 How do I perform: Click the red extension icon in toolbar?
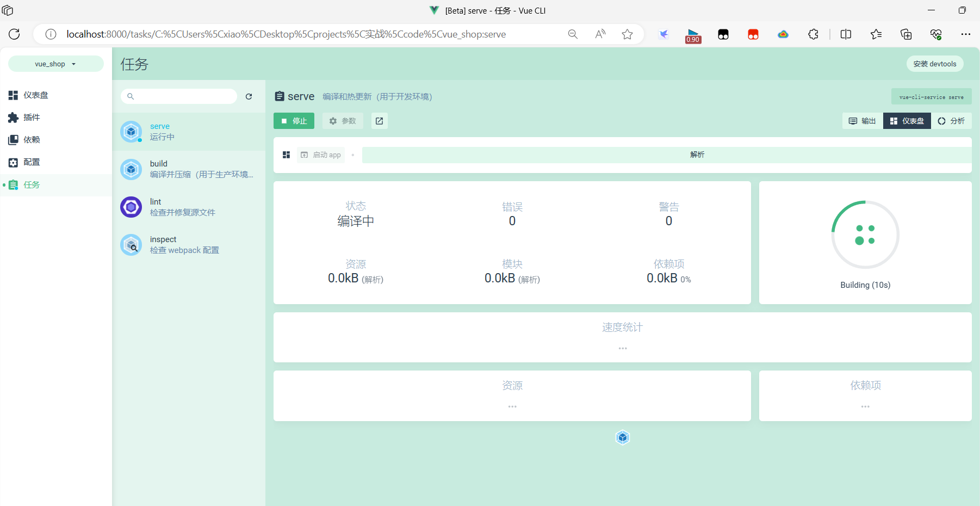[753, 34]
